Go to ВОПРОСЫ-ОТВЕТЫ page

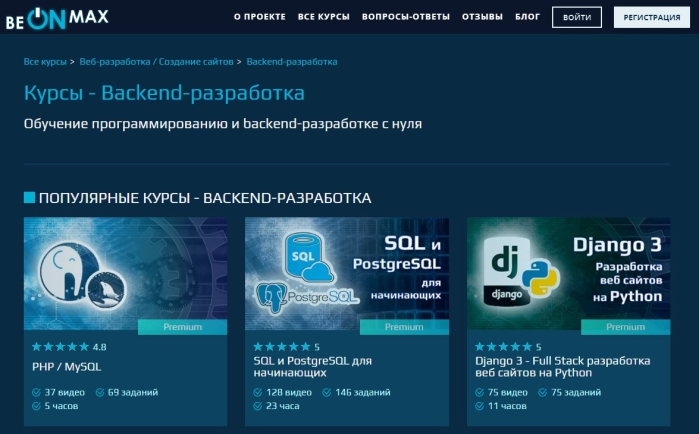tap(406, 17)
